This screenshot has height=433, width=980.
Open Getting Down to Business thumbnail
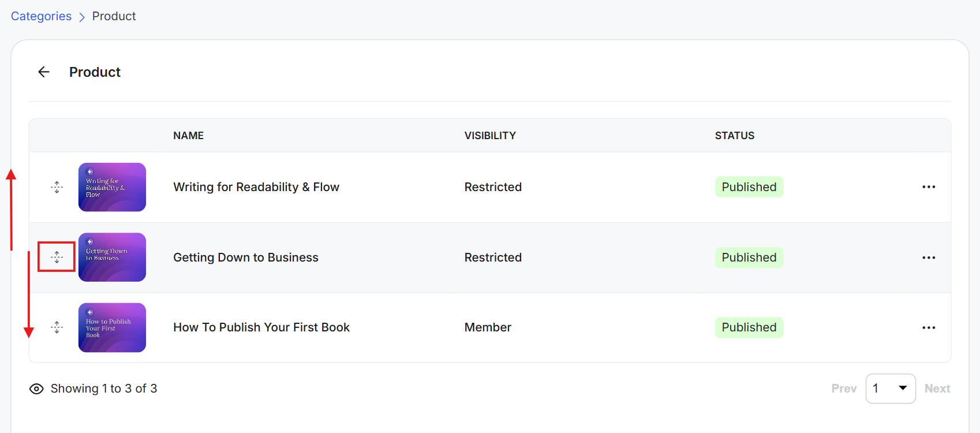pos(112,257)
